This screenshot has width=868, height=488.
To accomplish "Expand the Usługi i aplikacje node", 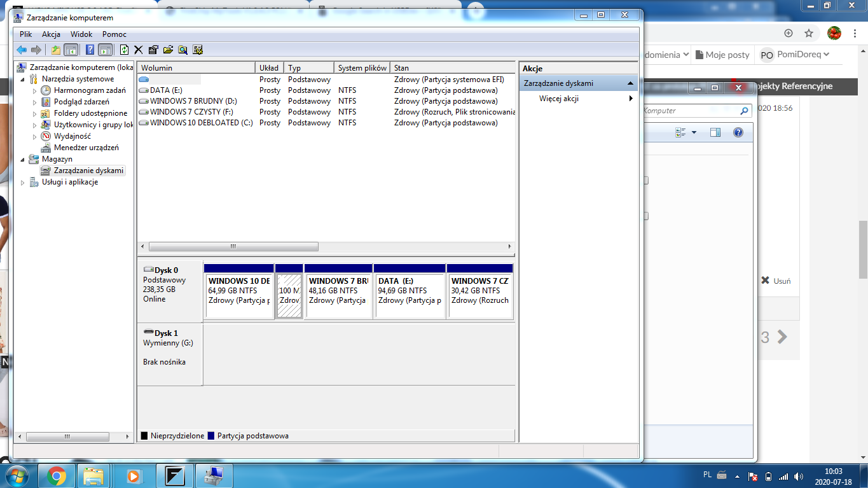I will click(x=24, y=182).
